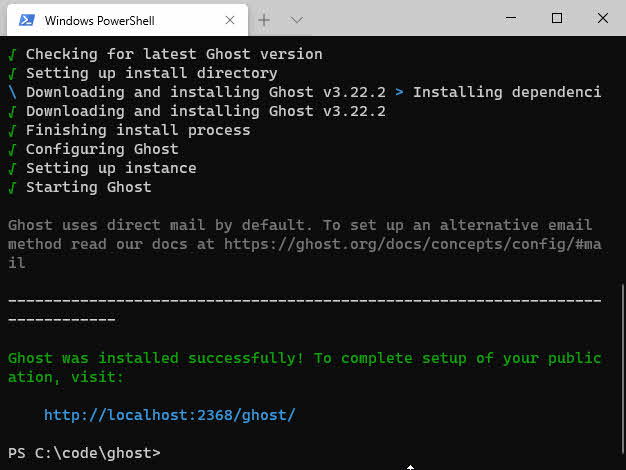Click the checkmark beside 'Starting Ghost'
626x470 pixels.
(x=12, y=187)
